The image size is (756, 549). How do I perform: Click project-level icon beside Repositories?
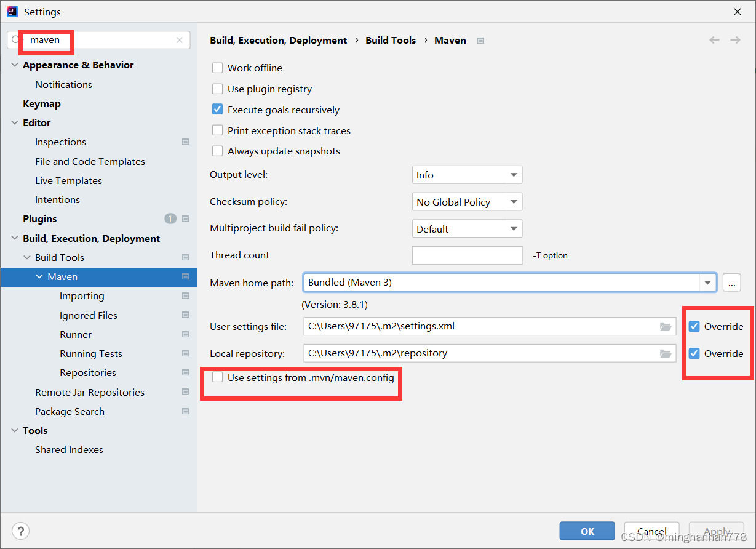point(185,372)
